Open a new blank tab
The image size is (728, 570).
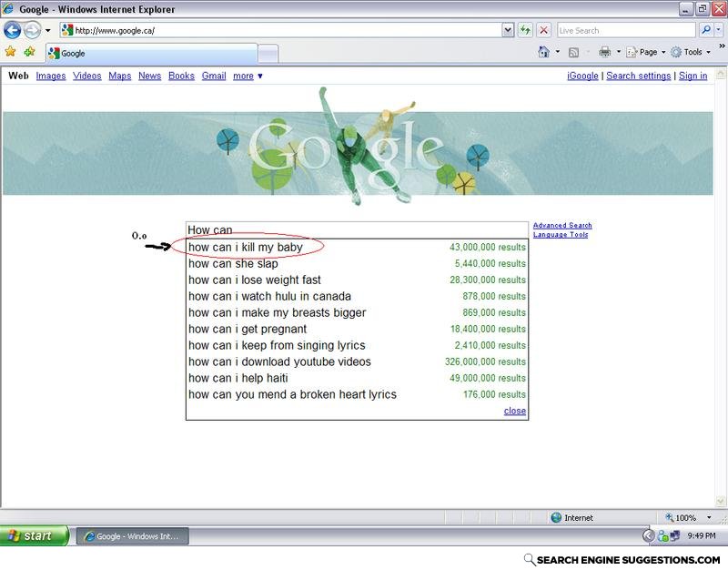pos(268,54)
